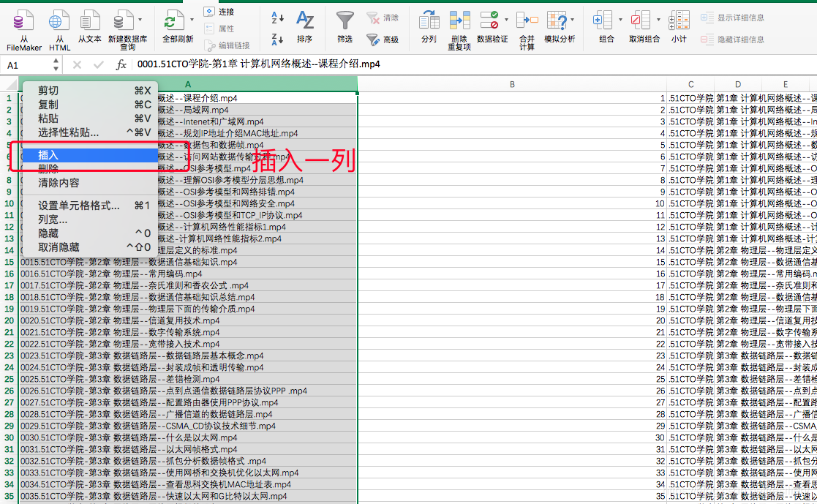Open the Sort dialog
The width and height of the screenshot is (817, 504).
(x=305, y=27)
